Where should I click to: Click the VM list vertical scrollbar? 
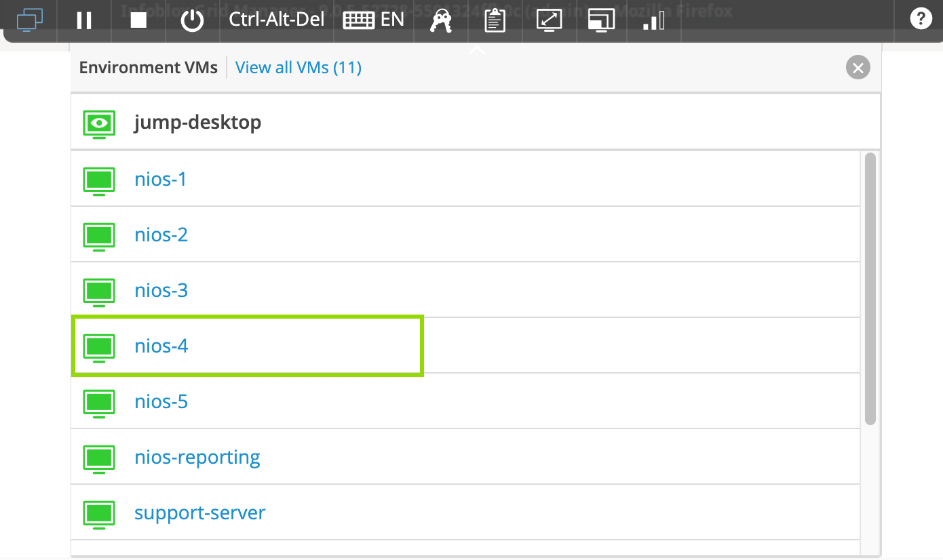[870, 289]
